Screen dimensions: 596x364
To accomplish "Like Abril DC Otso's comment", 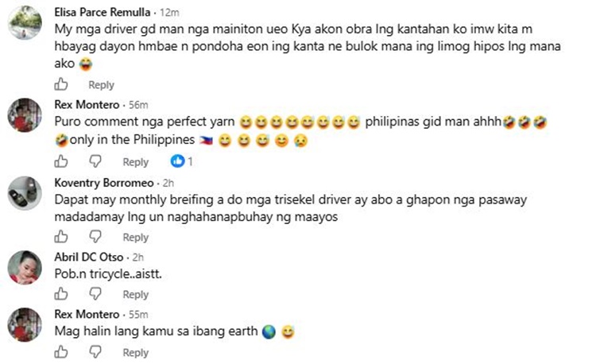I will tap(61, 294).
